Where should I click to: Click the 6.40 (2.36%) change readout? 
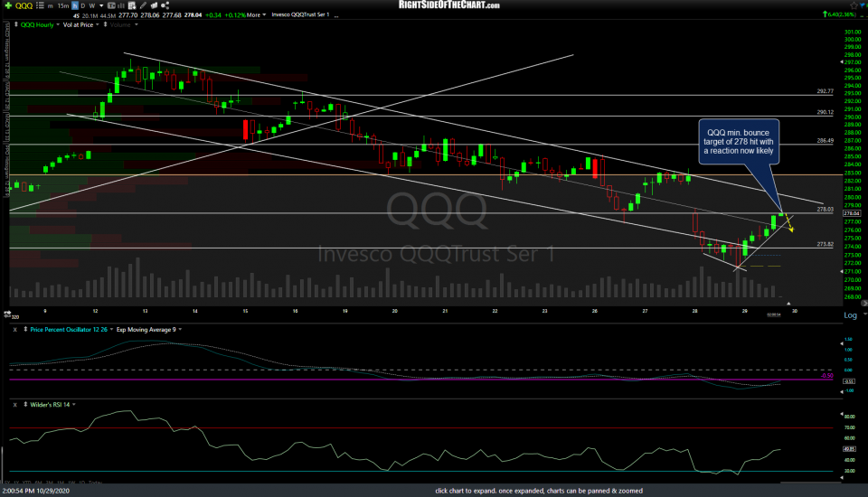point(839,14)
